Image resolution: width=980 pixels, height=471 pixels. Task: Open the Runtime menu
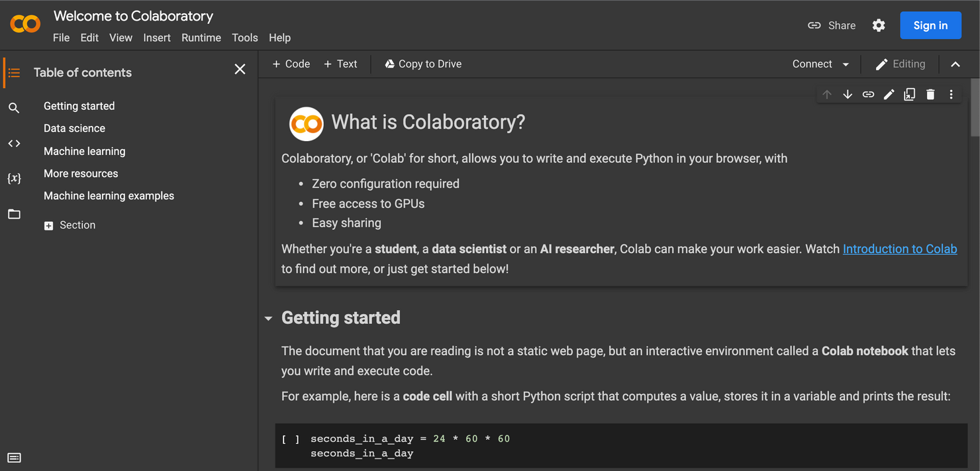(201, 38)
